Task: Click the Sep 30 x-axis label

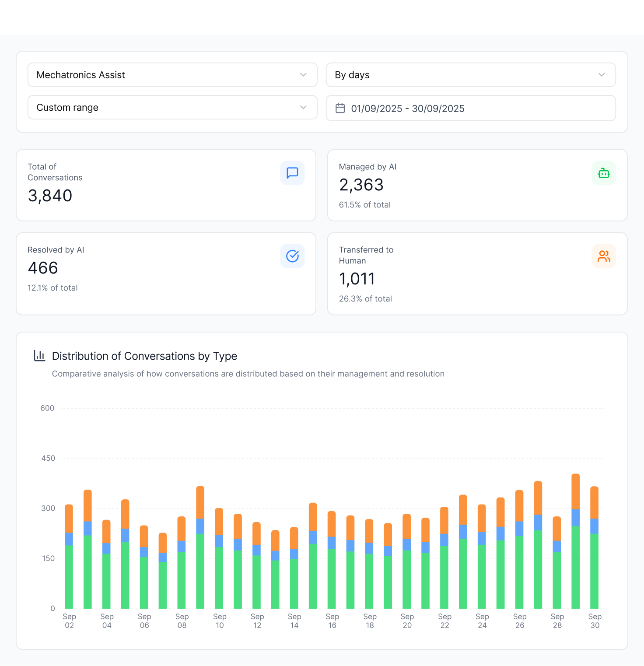Action: pos(595,620)
